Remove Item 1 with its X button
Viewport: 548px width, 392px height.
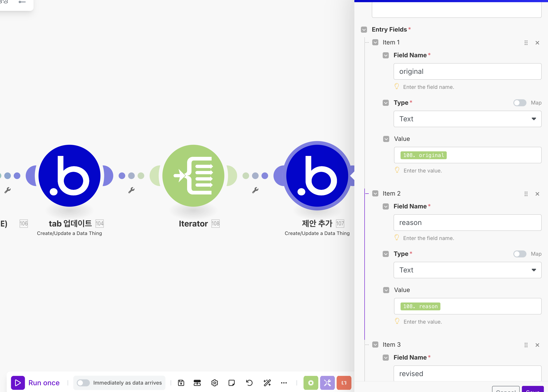[x=537, y=43]
